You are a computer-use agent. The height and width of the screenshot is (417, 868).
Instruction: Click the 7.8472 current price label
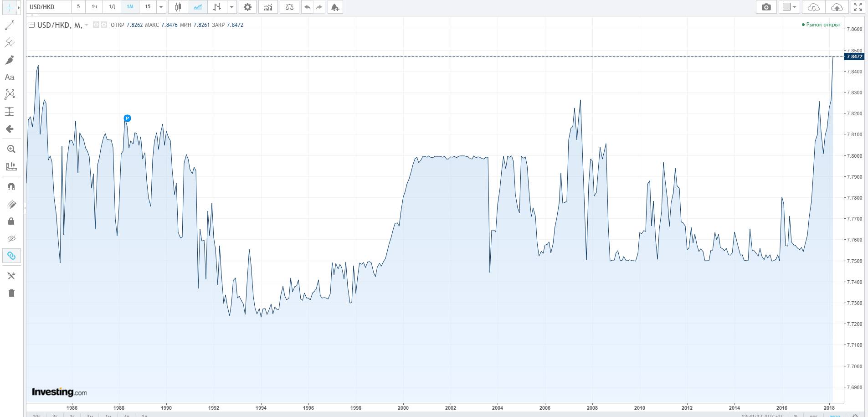(x=854, y=57)
